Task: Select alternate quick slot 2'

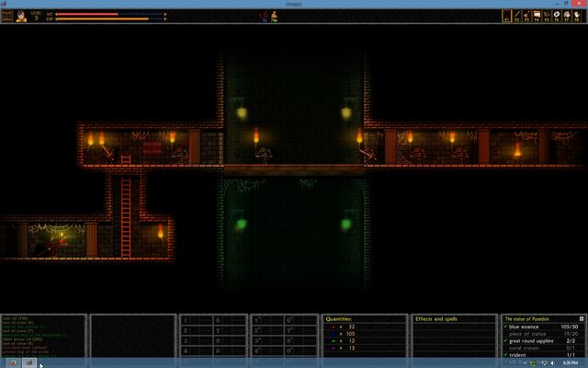Action: click(268, 330)
